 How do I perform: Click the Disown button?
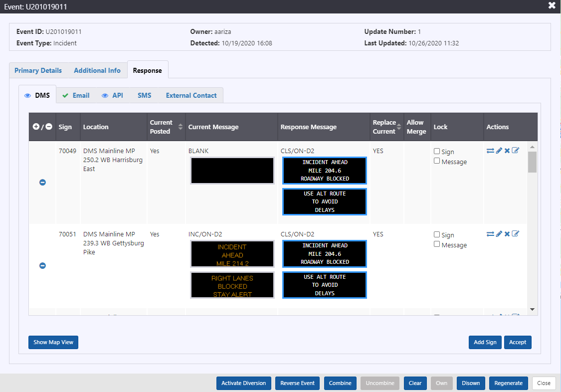(471, 383)
